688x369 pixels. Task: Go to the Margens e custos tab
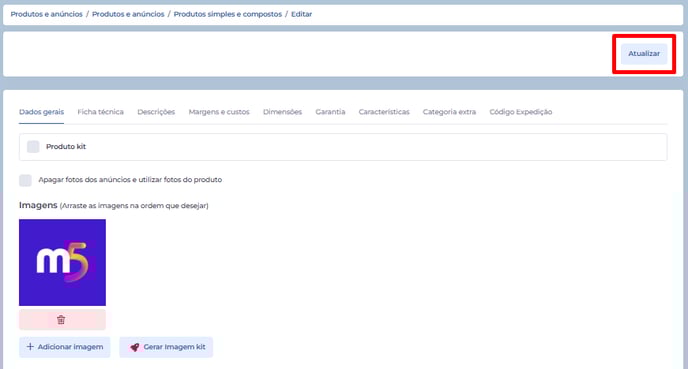click(219, 112)
